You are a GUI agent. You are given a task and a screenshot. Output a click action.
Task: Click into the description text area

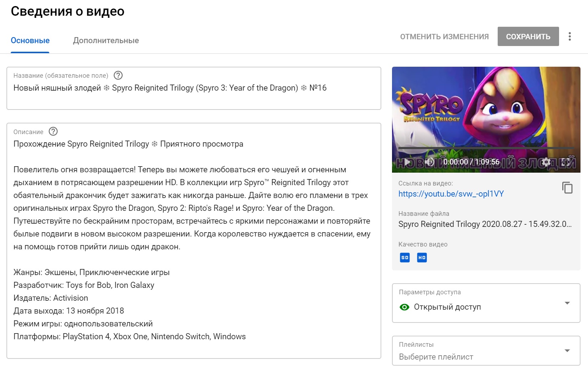tap(194, 241)
